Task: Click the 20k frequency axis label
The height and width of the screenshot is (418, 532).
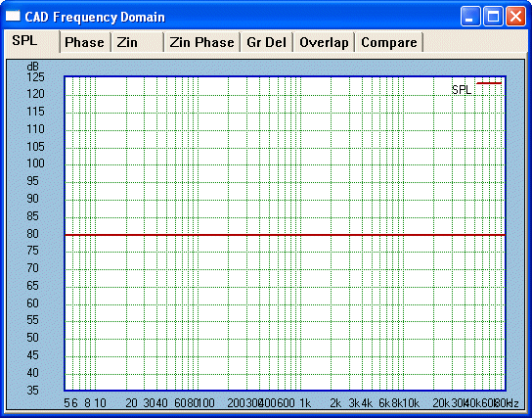Action: (441, 403)
